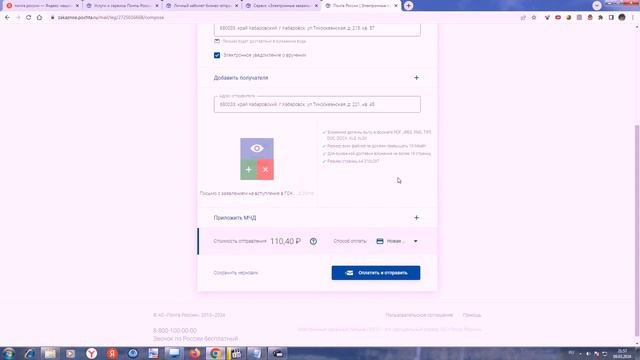Open the Chrome profile avatar

click(x=622, y=18)
